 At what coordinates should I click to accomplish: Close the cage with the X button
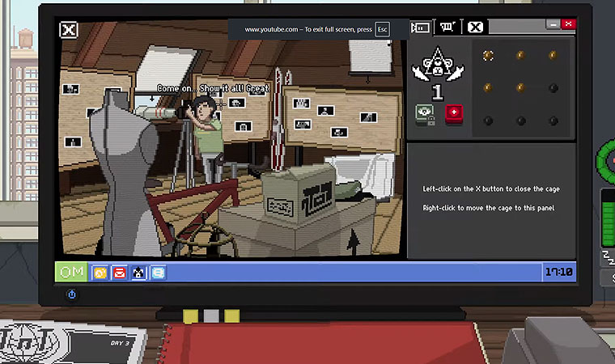pos(69,30)
